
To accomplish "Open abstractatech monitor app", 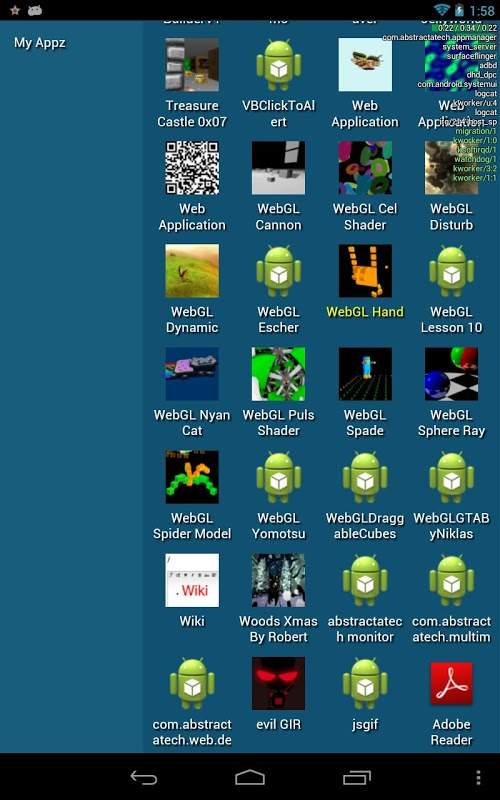I will click(365, 580).
